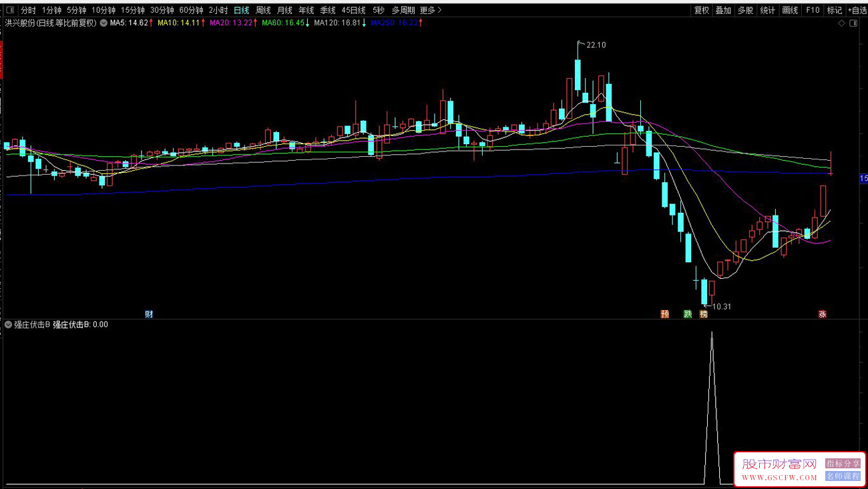
Task: Click the 10.31 low price label
Action: [x=722, y=307]
